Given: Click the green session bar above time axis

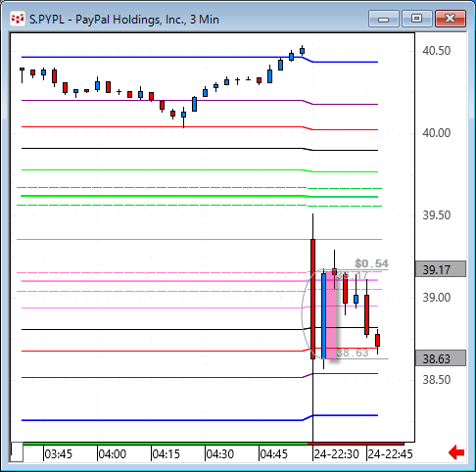Looking at the screenshot, I should coord(166,444).
